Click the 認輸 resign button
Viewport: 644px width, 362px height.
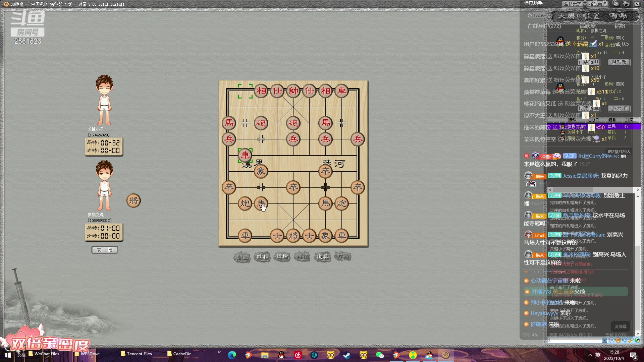coord(282,257)
